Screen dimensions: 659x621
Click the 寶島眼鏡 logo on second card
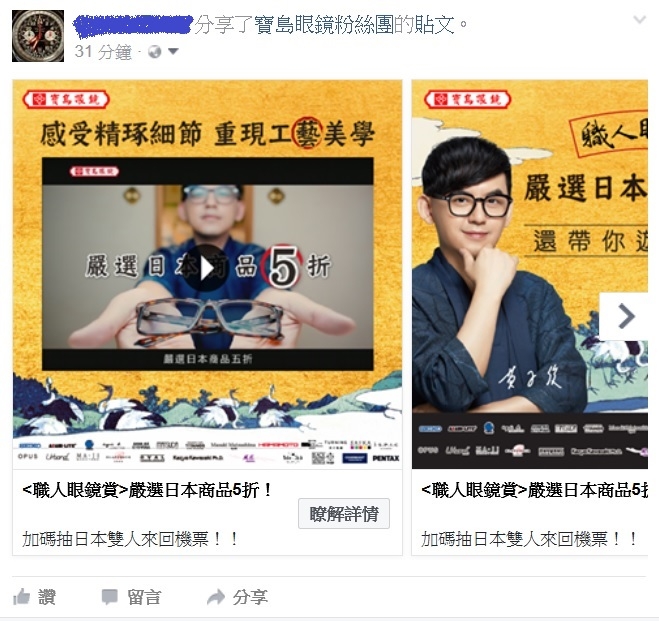[x=468, y=100]
